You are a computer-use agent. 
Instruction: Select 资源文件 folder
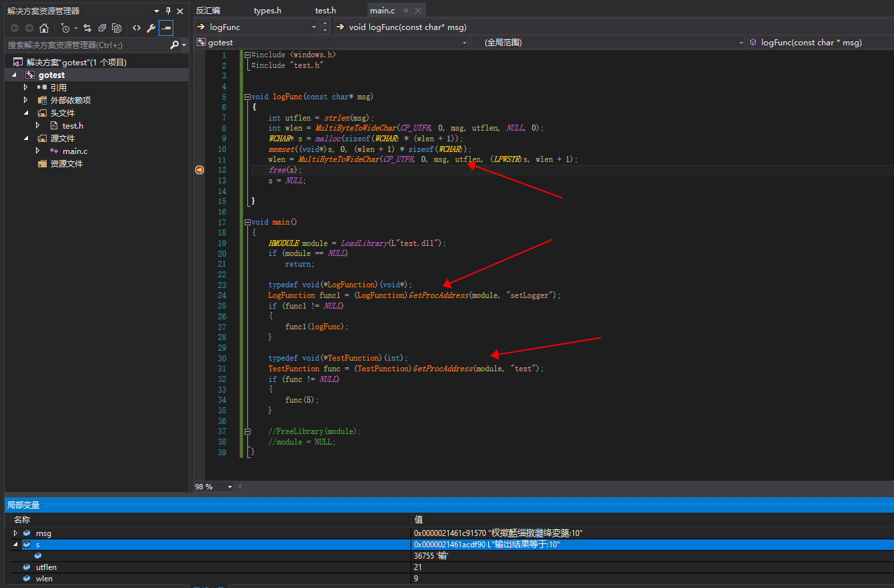click(x=66, y=163)
